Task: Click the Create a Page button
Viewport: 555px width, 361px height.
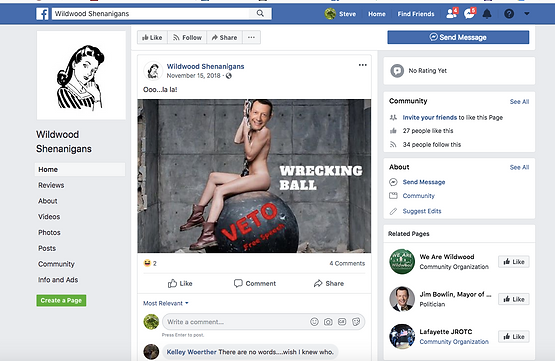Action: [61, 300]
